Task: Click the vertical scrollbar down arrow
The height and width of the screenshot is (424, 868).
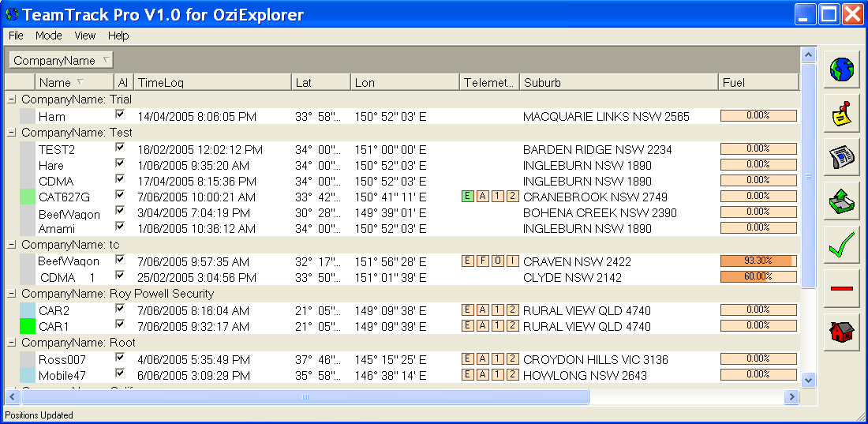Action: 809,380
